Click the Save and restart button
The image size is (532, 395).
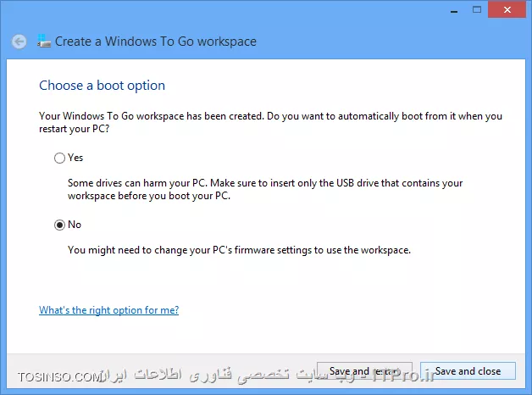coord(365,371)
